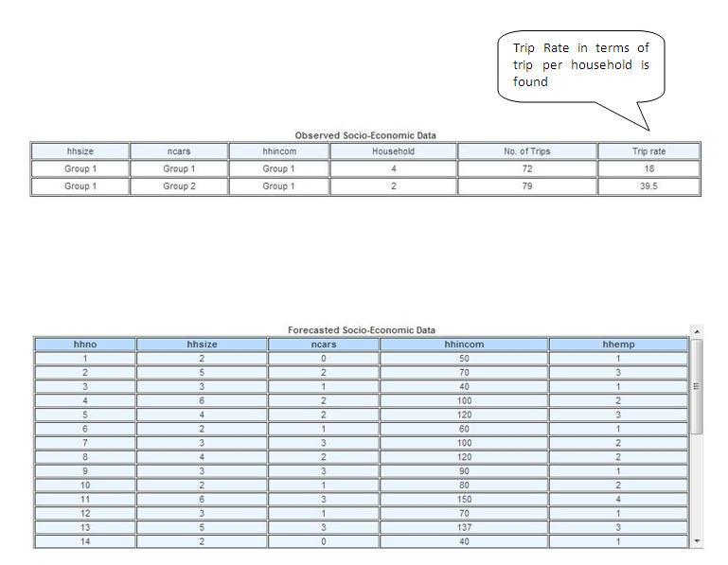Image resolution: width=728 pixels, height=565 pixels.
Task: Click the Trip rate column header
Action: point(648,151)
